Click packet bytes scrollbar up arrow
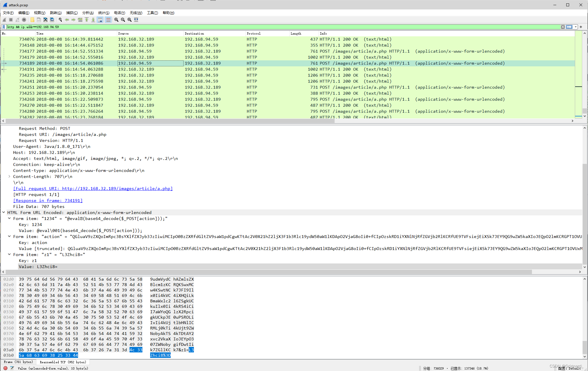588x371 pixels. [x=585, y=279]
